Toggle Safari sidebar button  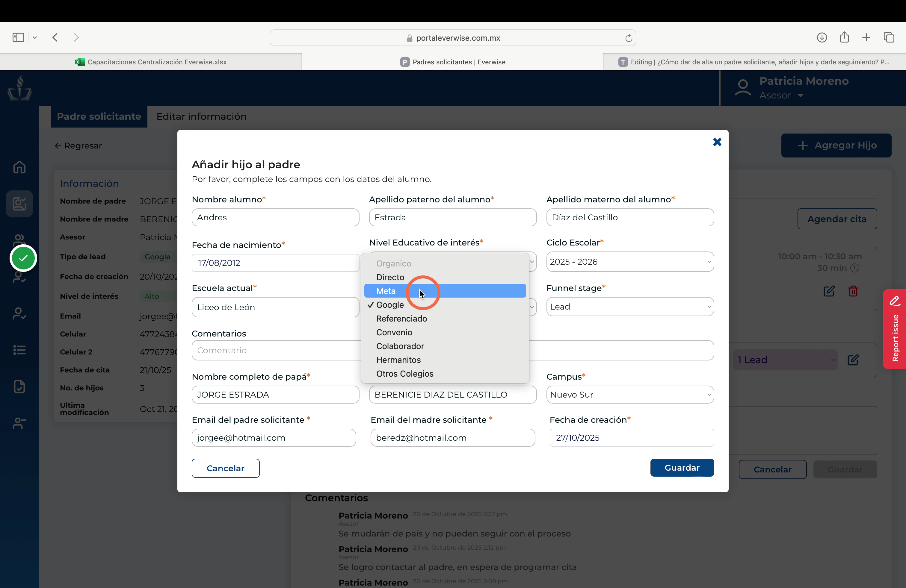[x=18, y=37]
